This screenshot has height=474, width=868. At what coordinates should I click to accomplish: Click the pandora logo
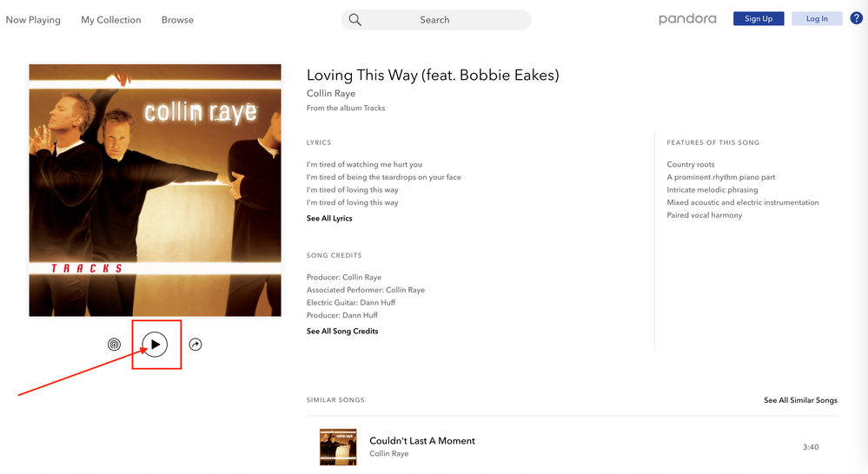(x=687, y=19)
